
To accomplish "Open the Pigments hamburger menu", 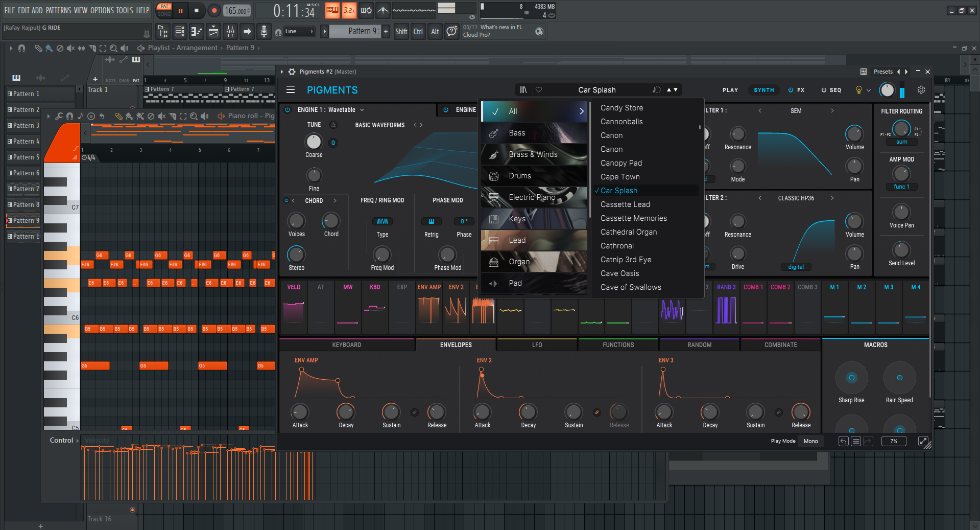I will [291, 90].
